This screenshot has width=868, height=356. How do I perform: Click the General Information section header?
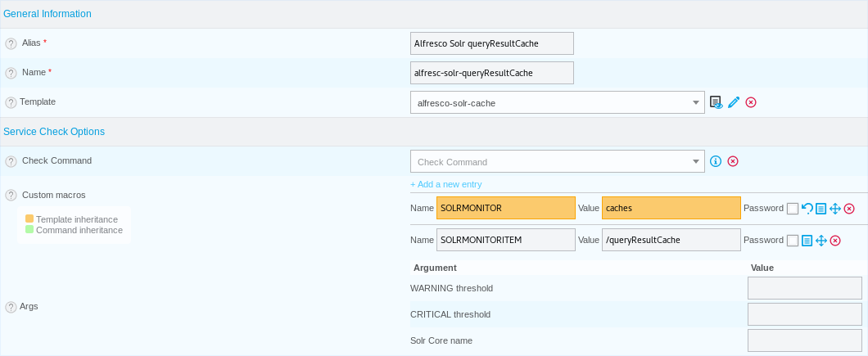coord(47,14)
